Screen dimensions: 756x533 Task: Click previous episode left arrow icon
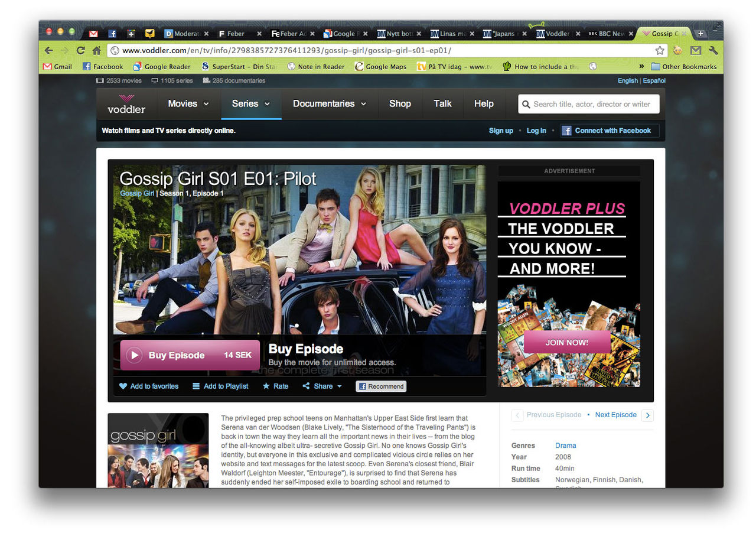(517, 415)
